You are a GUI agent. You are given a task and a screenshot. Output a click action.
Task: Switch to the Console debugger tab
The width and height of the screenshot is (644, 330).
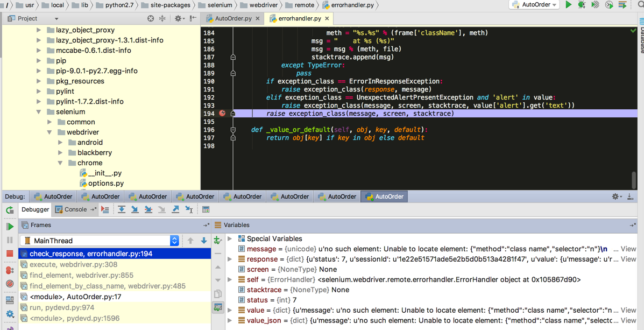coord(75,209)
